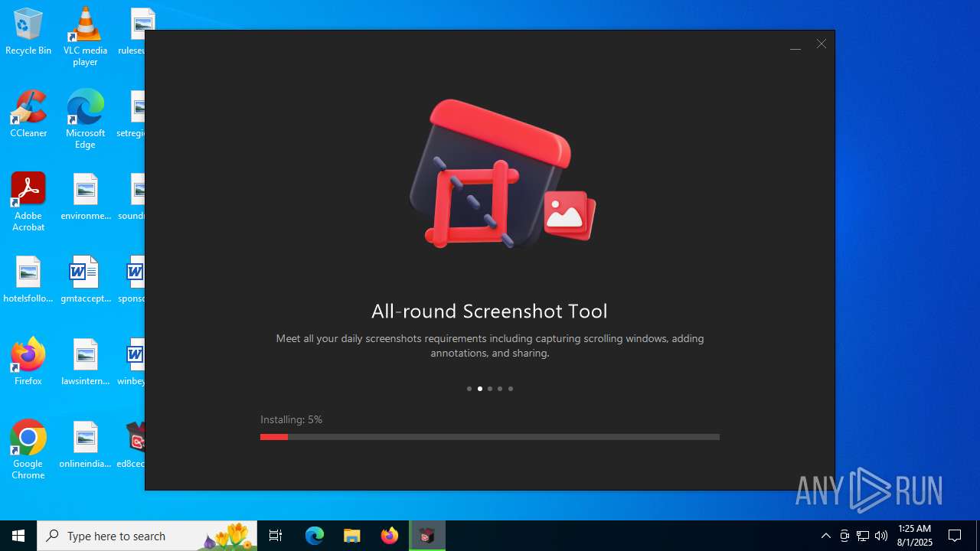Open the Recycle Bin desktop icon
Image resolution: width=980 pixels, height=551 pixels.
(x=28, y=32)
